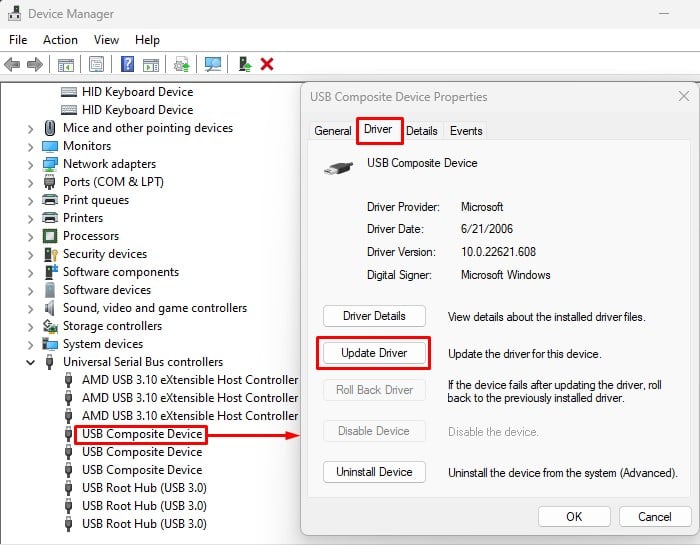Expand the Ports (COM & LPT) node
This screenshot has width=700, height=545.
click(x=30, y=183)
